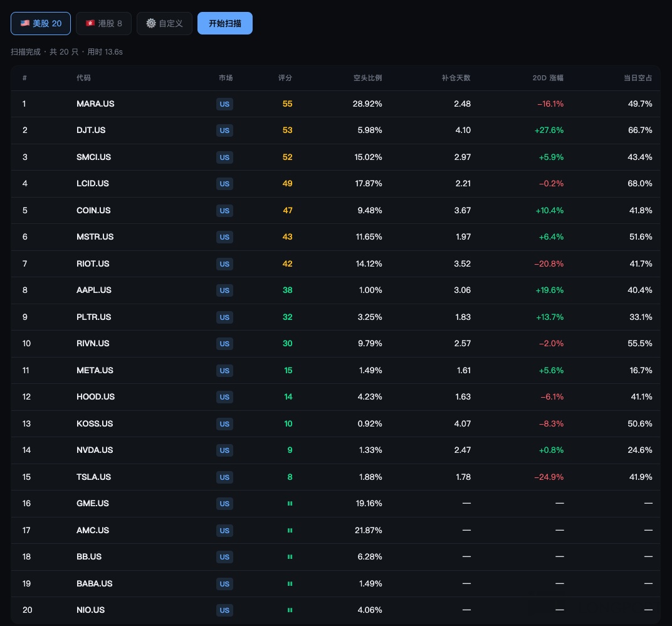Click the pause icon in AMC.US row
Image resolution: width=672 pixels, height=626 pixels.
pyautogui.click(x=290, y=531)
